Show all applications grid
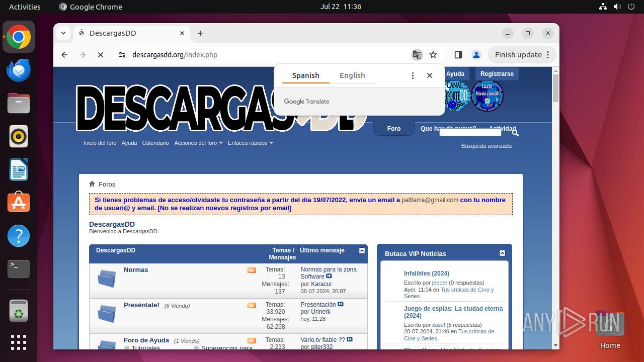 click(19, 342)
